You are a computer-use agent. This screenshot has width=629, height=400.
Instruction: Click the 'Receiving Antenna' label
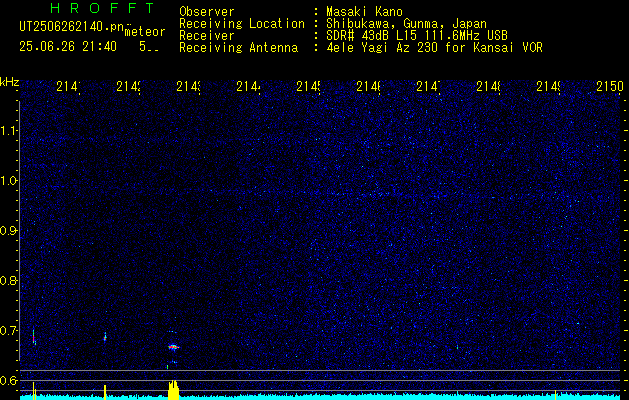point(238,48)
